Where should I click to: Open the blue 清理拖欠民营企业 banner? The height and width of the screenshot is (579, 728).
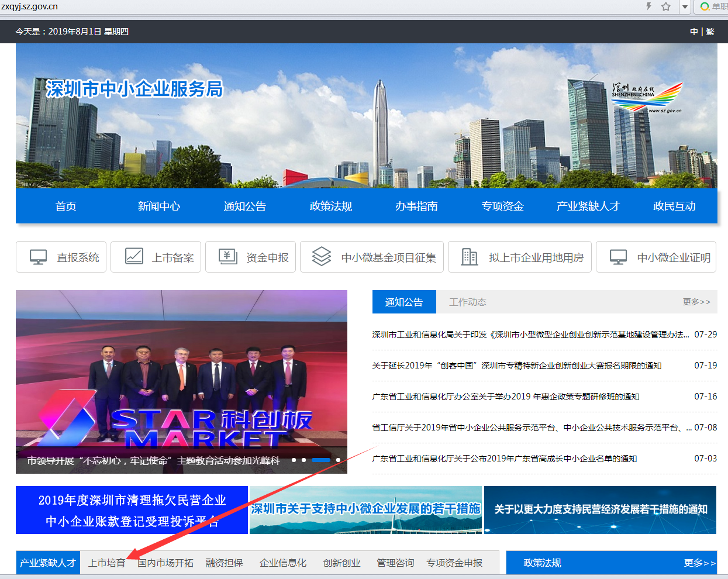(132, 510)
